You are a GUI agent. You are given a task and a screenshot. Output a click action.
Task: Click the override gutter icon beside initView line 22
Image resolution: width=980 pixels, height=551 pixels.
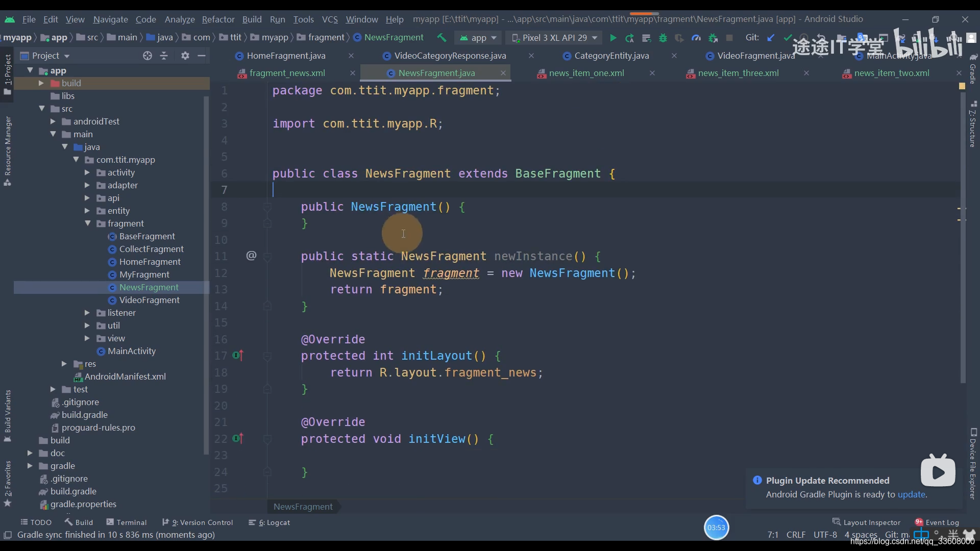[x=238, y=439]
